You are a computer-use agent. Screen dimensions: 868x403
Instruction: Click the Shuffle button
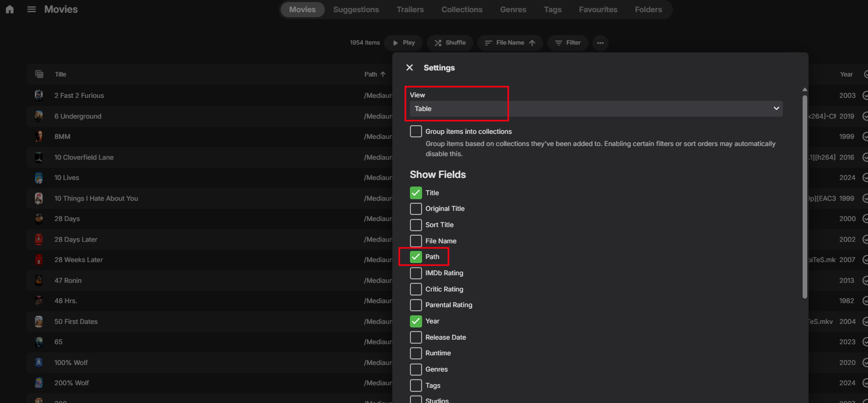pyautogui.click(x=450, y=43)
